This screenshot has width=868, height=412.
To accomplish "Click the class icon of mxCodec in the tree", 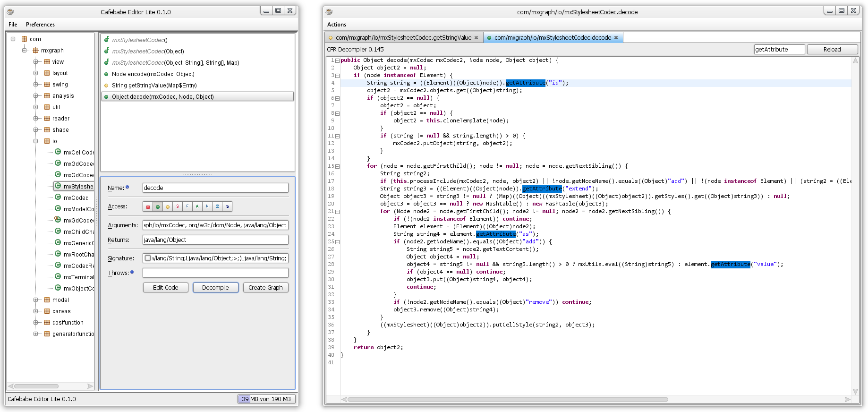I will click(58, 197).
